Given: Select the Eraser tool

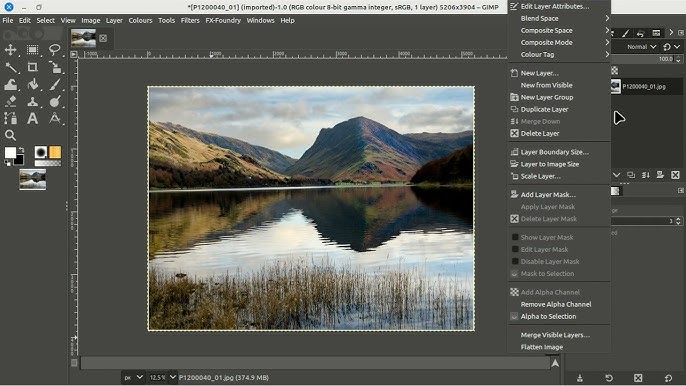Looking at the screenshot, I should [x=10, y=102].
